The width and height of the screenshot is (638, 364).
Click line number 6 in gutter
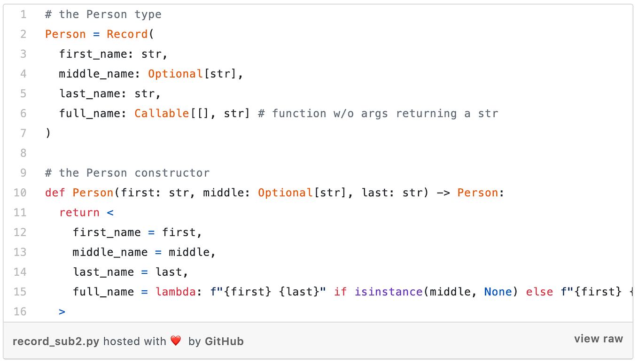(23, 113)
